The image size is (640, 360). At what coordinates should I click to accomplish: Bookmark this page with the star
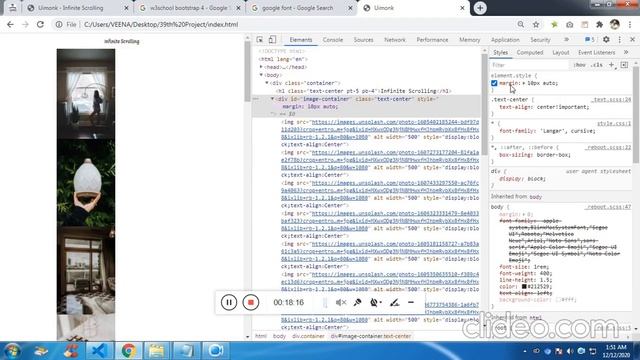[536, 24]
